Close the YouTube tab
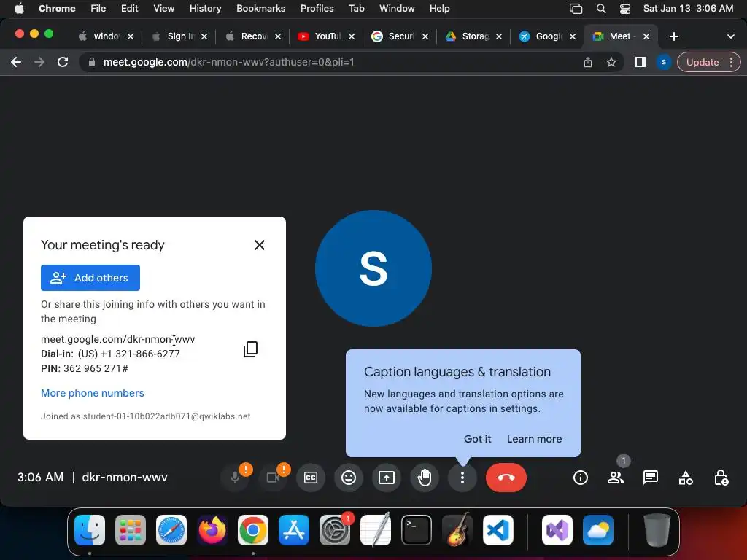 [x=352, y=36]
